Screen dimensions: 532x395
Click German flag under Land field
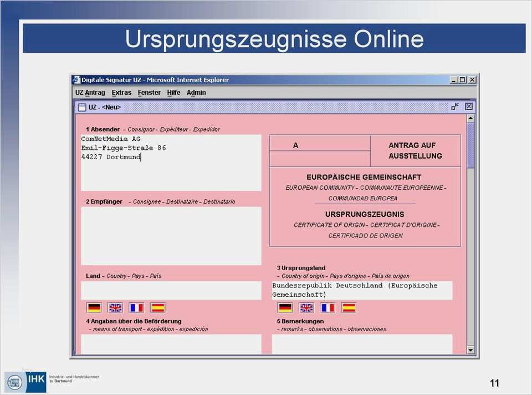94,307
